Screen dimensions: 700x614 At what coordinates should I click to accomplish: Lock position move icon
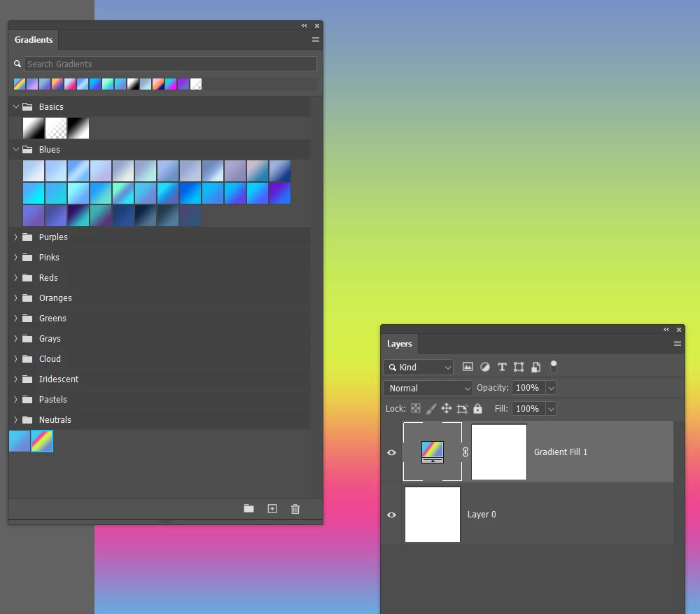[x=447, y=409]
